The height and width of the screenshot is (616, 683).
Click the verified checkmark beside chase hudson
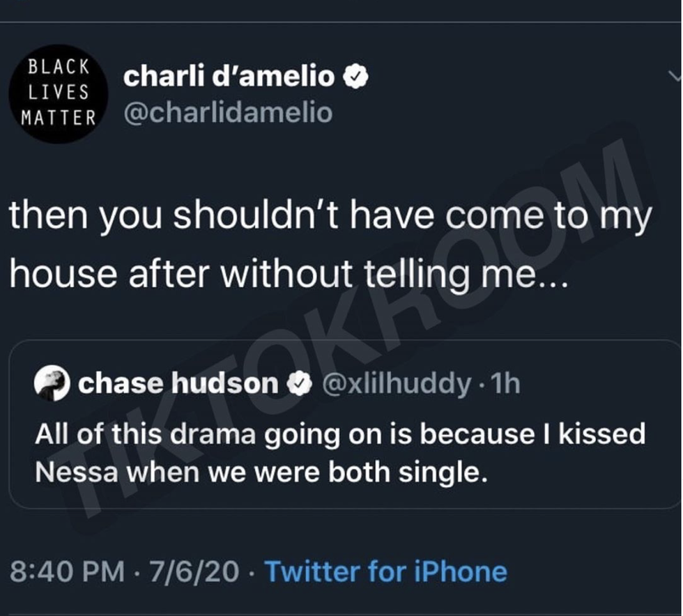click(300, 383)
